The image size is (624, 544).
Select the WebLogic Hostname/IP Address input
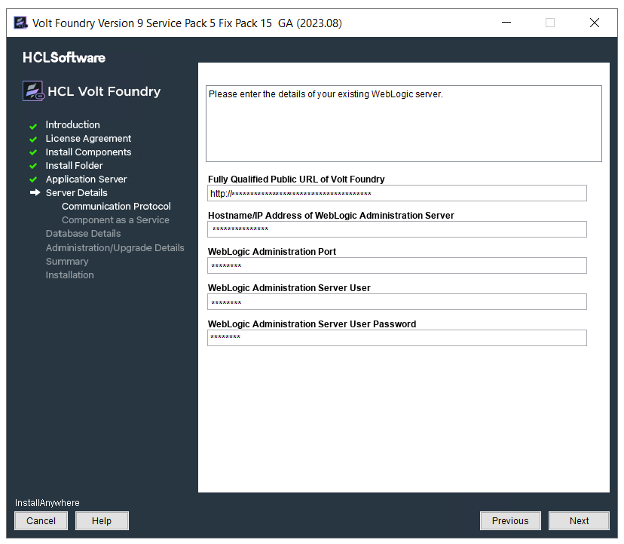[x=397, y=229]
